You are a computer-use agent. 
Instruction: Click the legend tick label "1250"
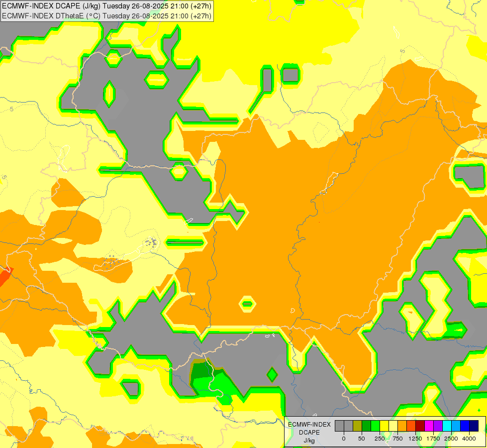tap(415, 439)
